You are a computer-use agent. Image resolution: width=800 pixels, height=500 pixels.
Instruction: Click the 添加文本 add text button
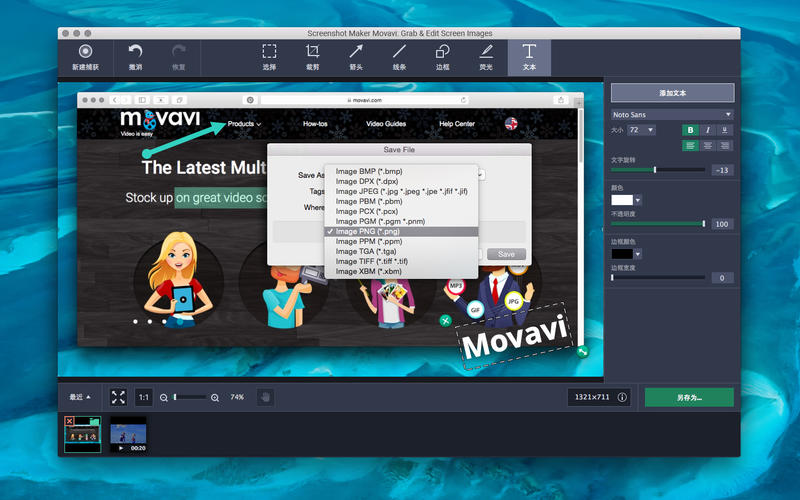coord(672,93)
